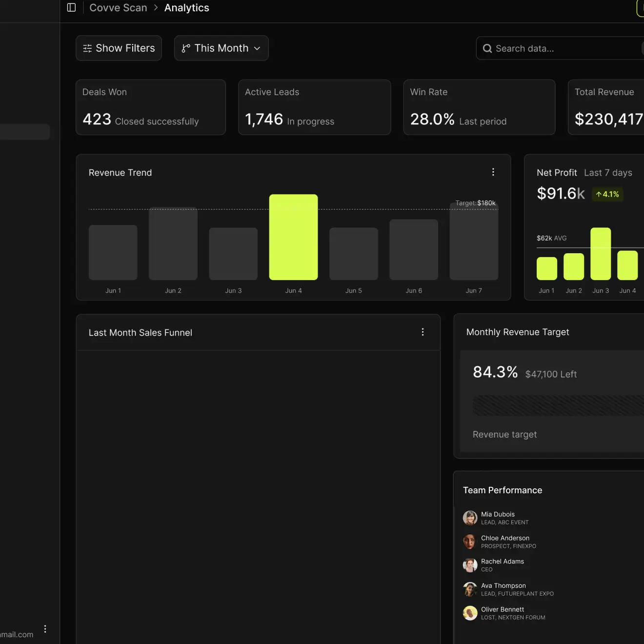Click Rachel Adams avatar
The width and height of the screenshot is (644, 644).
(470, 565)
